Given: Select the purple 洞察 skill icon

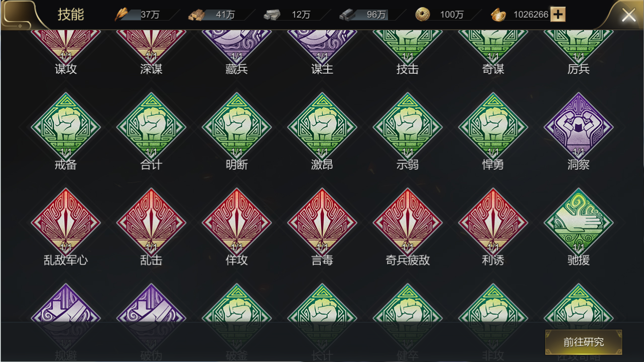Looking at the screenshot, I should tap(578, 127).
